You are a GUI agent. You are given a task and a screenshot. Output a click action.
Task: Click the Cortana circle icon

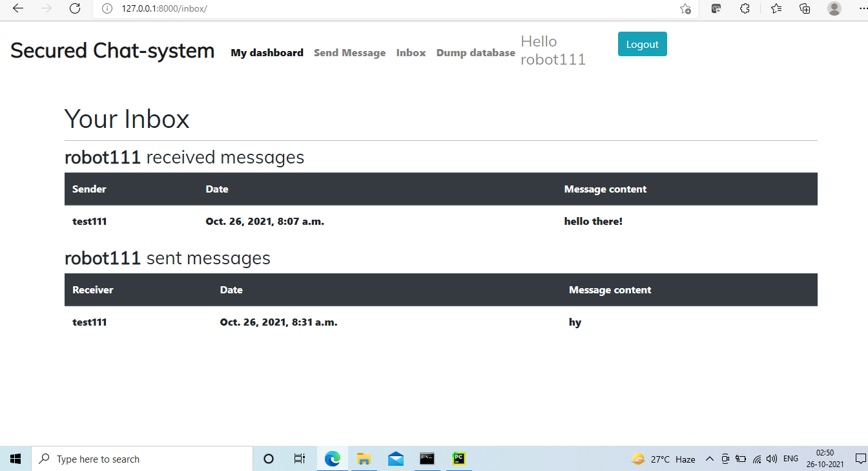click(x=269, y=459)
